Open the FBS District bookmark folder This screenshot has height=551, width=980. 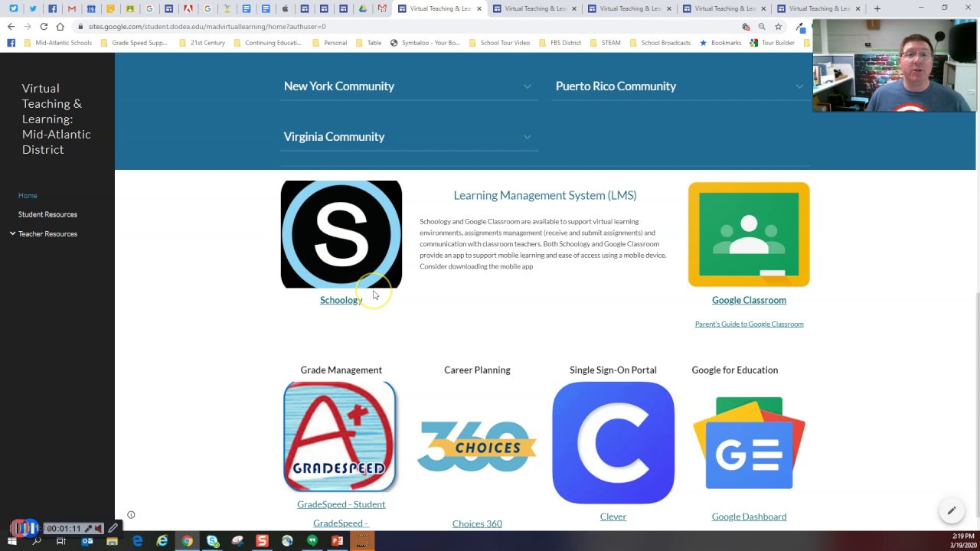[560, 43]
